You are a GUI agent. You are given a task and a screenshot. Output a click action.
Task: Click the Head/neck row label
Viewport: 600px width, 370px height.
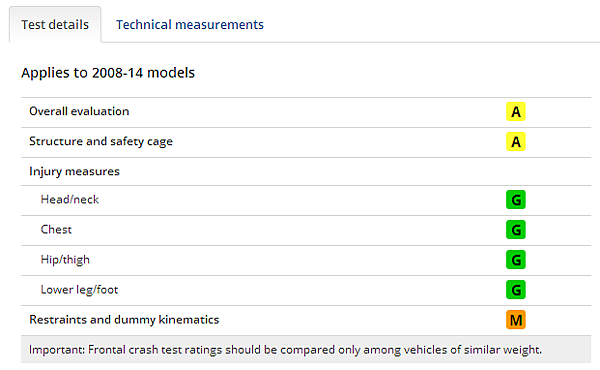[x=70, y=199]
